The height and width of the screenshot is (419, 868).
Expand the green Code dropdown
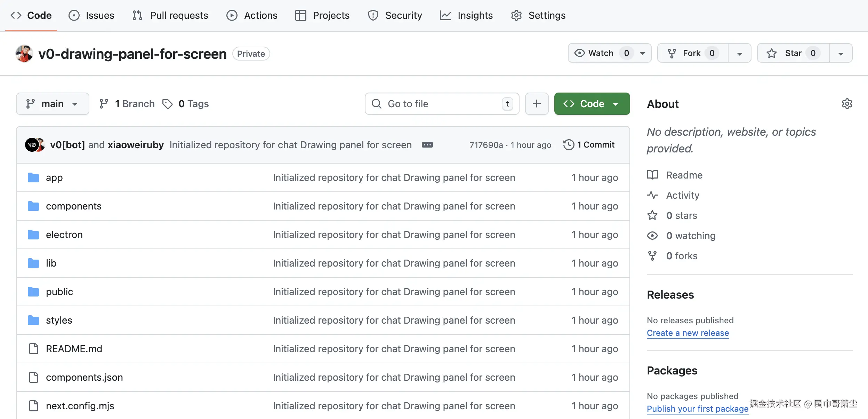(592, 104)
